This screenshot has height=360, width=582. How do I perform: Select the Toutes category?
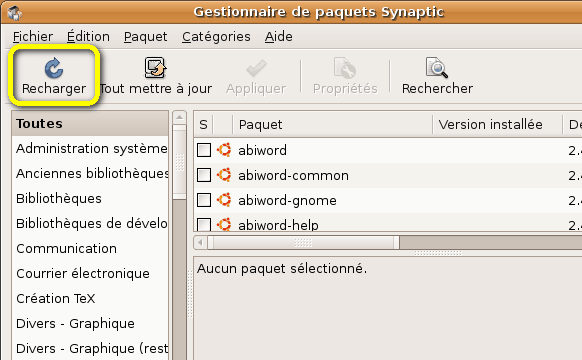(90, 123)
